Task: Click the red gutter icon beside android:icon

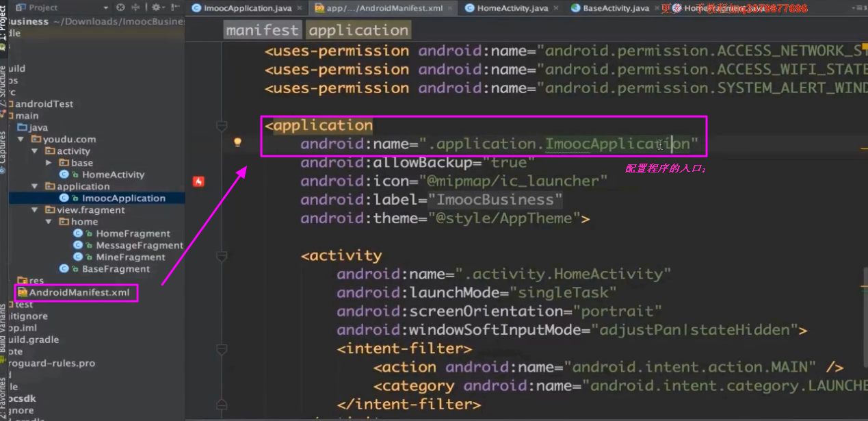Action: pos(199,181)
